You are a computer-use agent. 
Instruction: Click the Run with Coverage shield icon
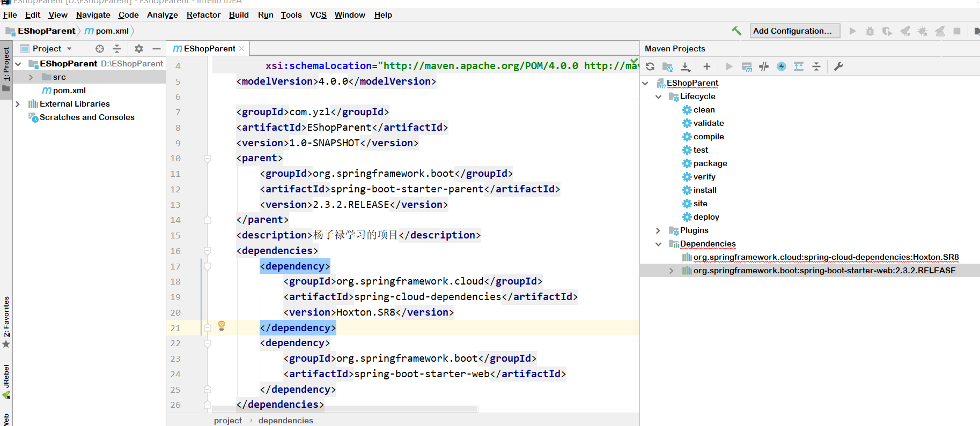[887, 31]
